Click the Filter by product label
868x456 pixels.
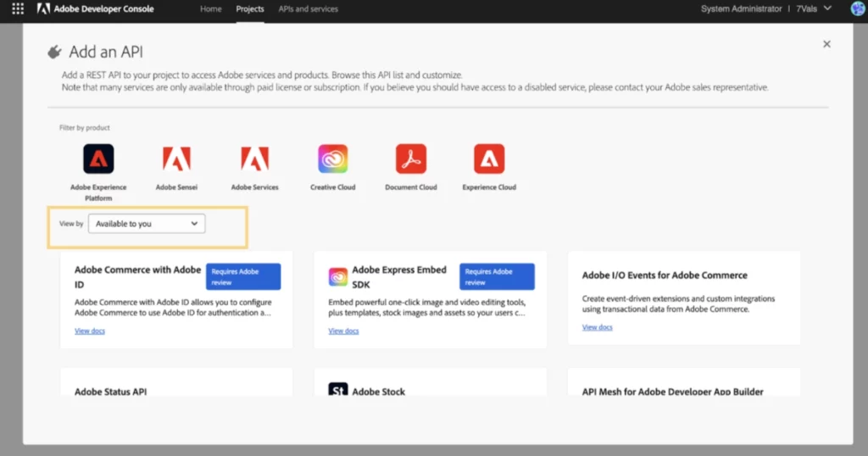[x=85, y=128]
